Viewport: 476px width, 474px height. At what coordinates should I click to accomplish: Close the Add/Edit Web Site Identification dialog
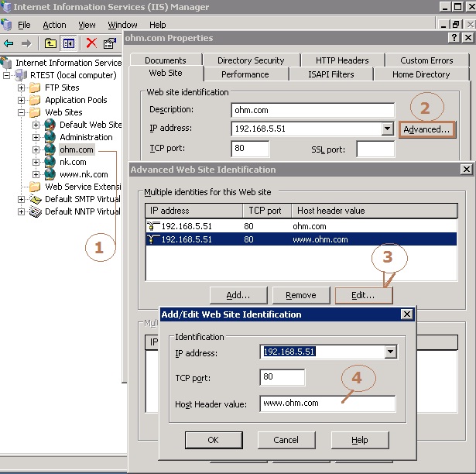(407, 314)
